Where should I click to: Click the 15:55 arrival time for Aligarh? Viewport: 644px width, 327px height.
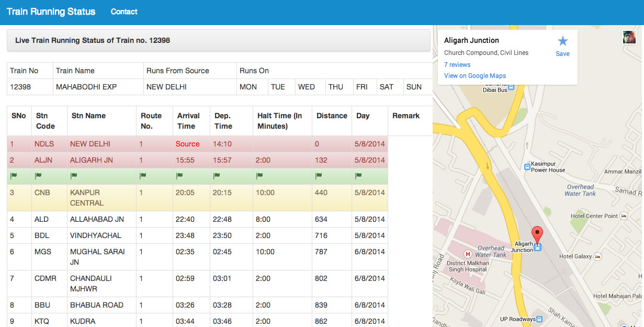185,160
